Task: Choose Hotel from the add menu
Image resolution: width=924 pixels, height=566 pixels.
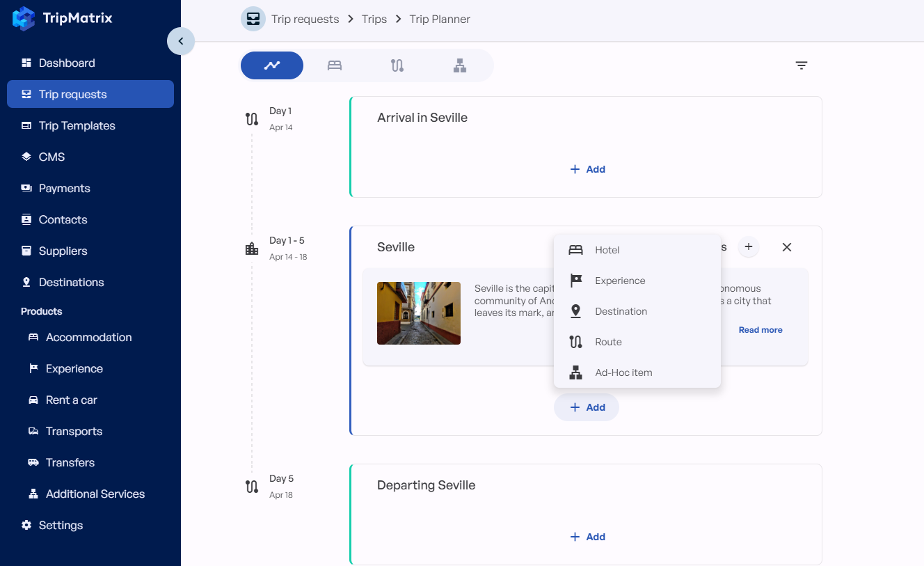Action: 607,250
